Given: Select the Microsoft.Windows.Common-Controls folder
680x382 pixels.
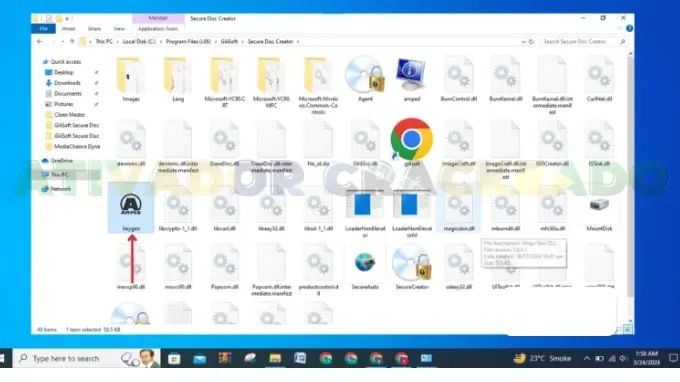Looking at the screenshot, I should 318,86.
